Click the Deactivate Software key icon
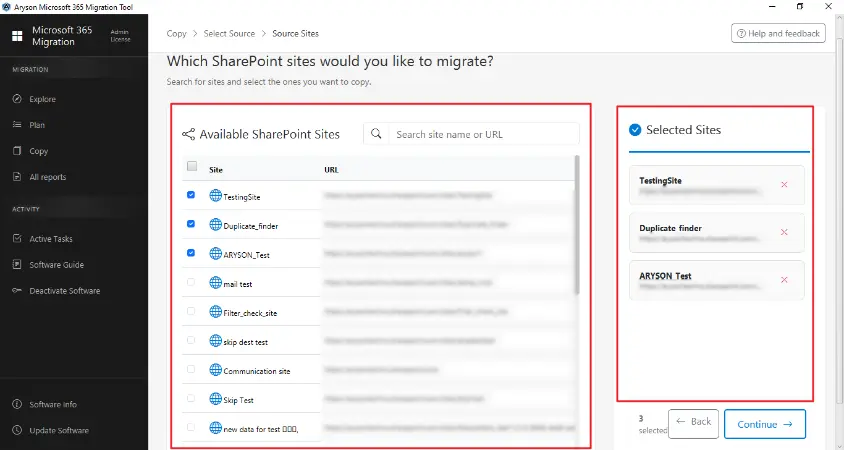Screen dimensions: 844x450 pos(17,291)
